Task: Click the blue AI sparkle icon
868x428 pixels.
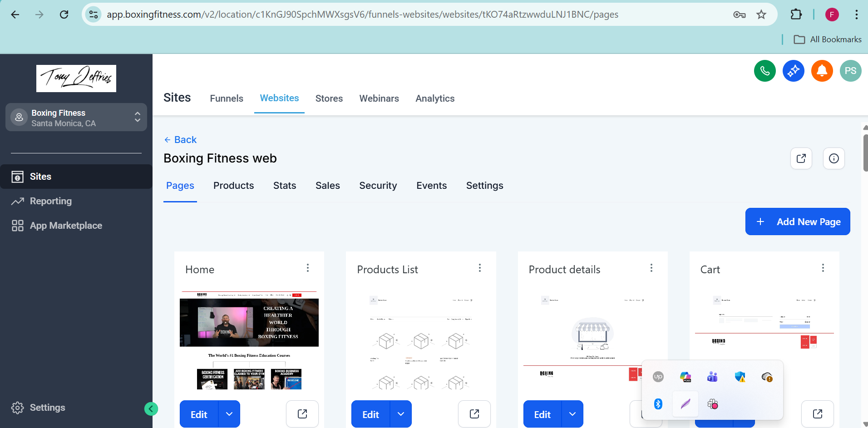Action: point(793,71)
